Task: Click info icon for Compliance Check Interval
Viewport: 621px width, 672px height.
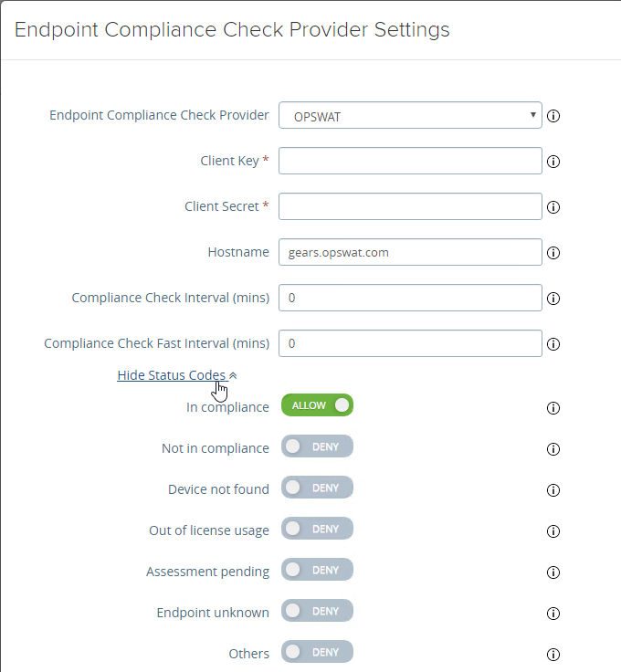Action: [x=553, y=299]
